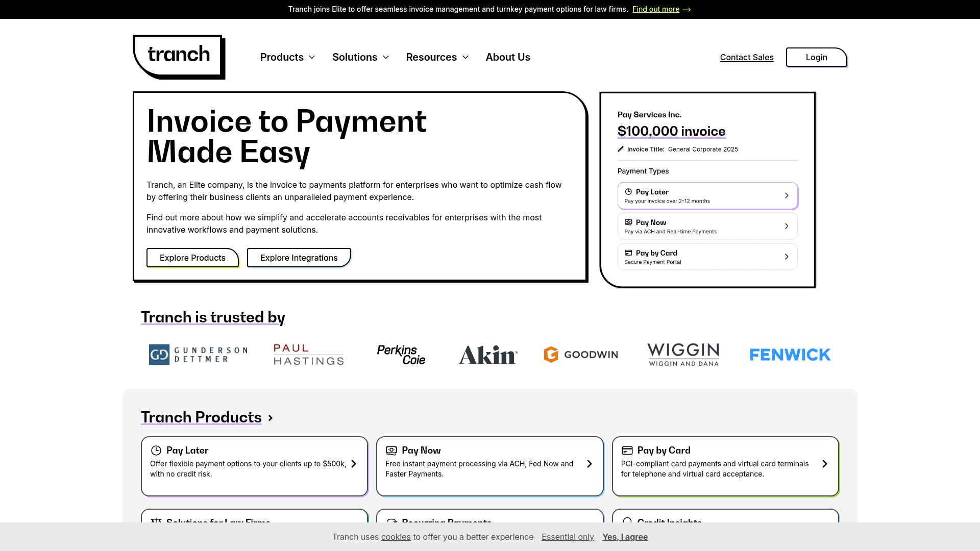980x551 pixels.
Task: Click the chevron on Pay Later payment type
Action: pos(787,195)
